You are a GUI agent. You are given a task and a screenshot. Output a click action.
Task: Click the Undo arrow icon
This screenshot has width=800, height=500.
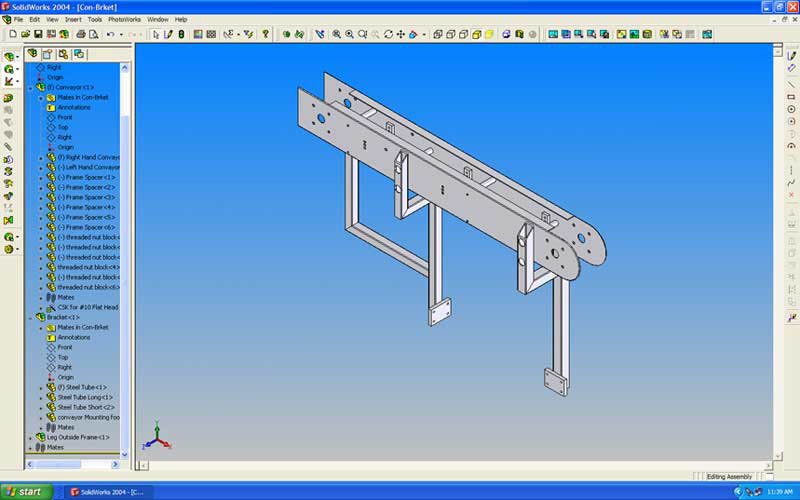110,34
